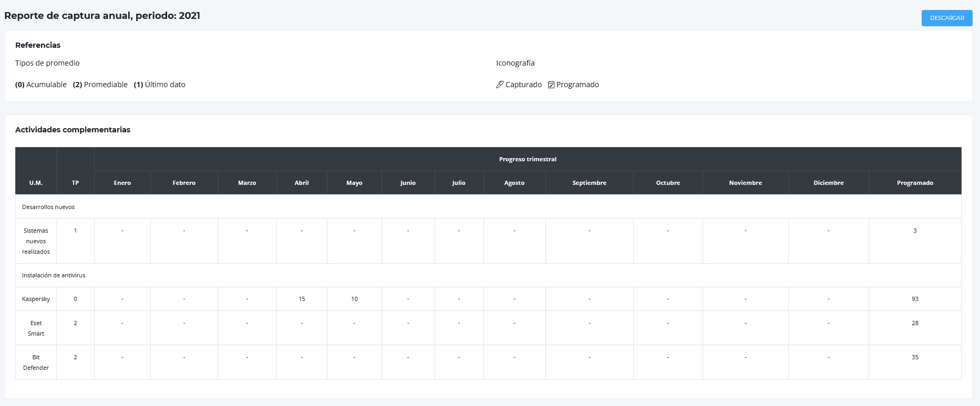980x406 pixels.
Task: Select the Junio column header
Action: 408,183
